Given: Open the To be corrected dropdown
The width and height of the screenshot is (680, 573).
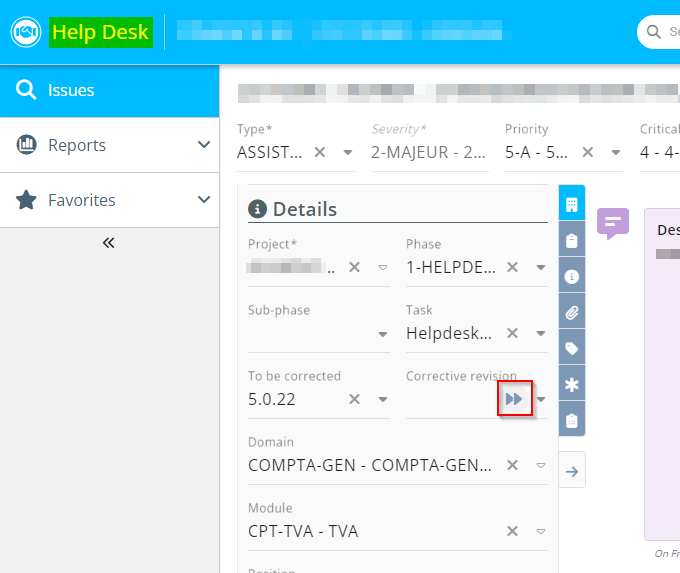Looking at the screenshot, I should click(382, 400).
